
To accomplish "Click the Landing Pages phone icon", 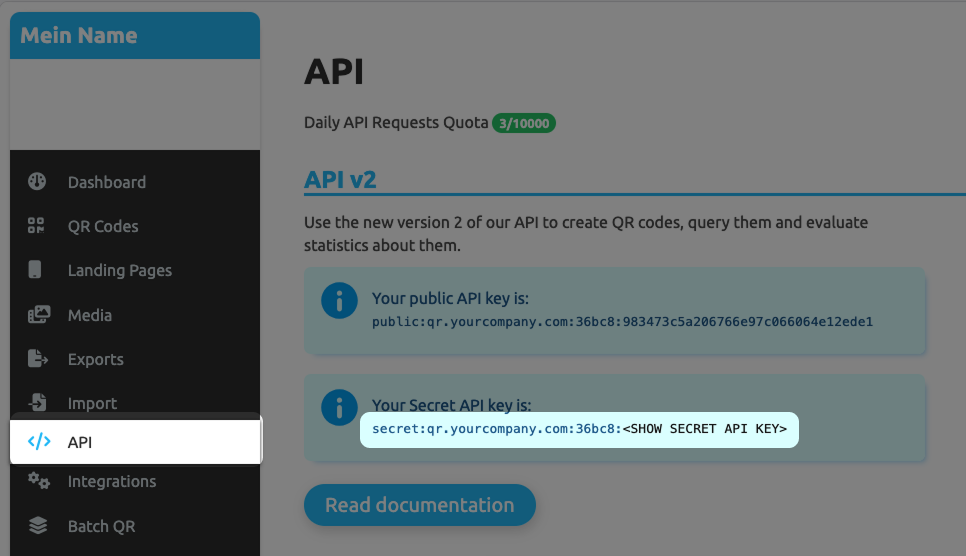I will click(35, 269).
